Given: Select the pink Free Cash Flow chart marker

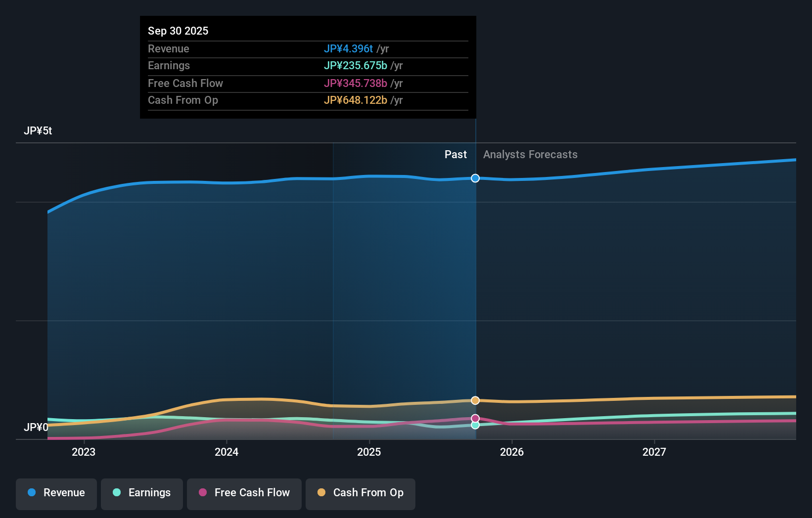Looking at the screenshot, I should coord(475,418).
